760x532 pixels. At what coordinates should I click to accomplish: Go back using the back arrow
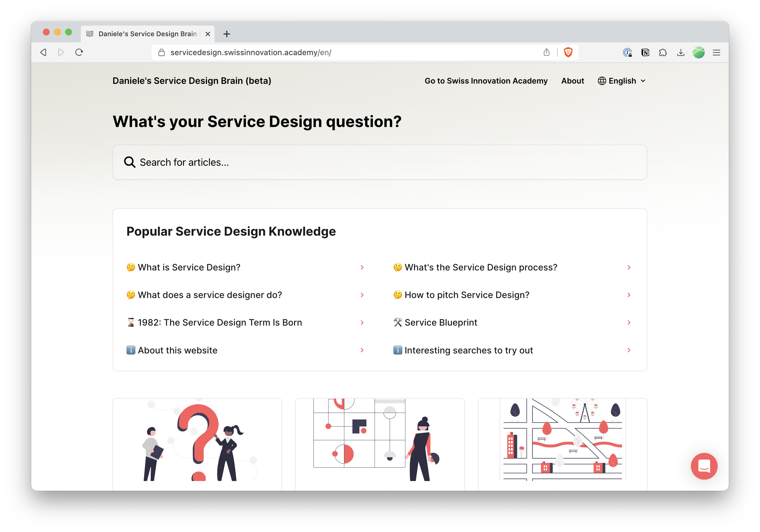43,52
